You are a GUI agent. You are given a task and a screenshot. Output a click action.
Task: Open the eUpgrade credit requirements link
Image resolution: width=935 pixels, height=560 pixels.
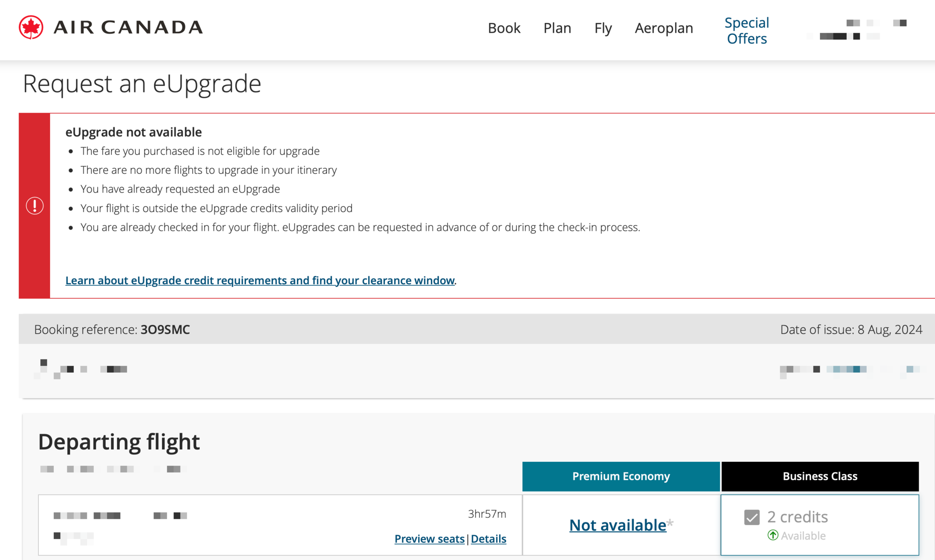(260, 280)
